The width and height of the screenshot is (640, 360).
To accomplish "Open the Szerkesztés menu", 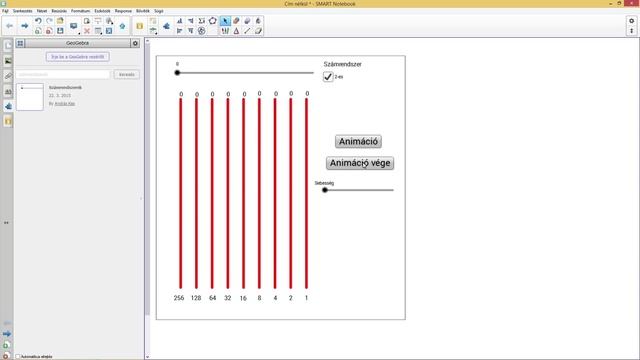I will [22, 11].
